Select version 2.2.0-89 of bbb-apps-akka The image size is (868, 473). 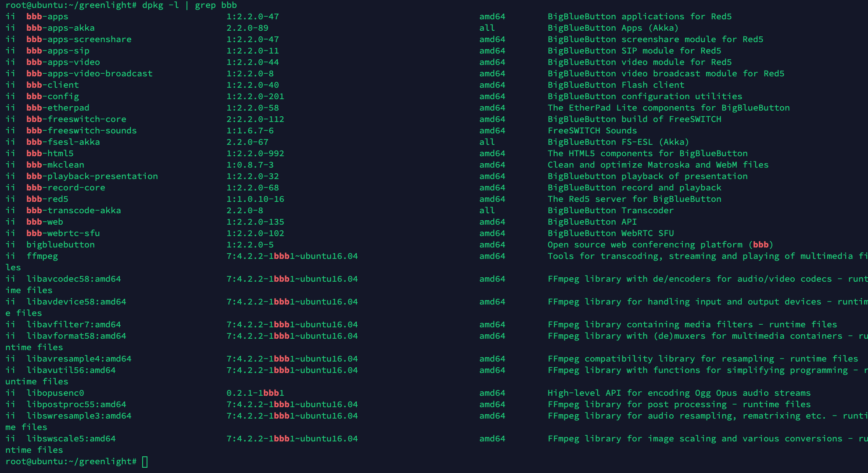pyautogui.click(x=247, y=28)
